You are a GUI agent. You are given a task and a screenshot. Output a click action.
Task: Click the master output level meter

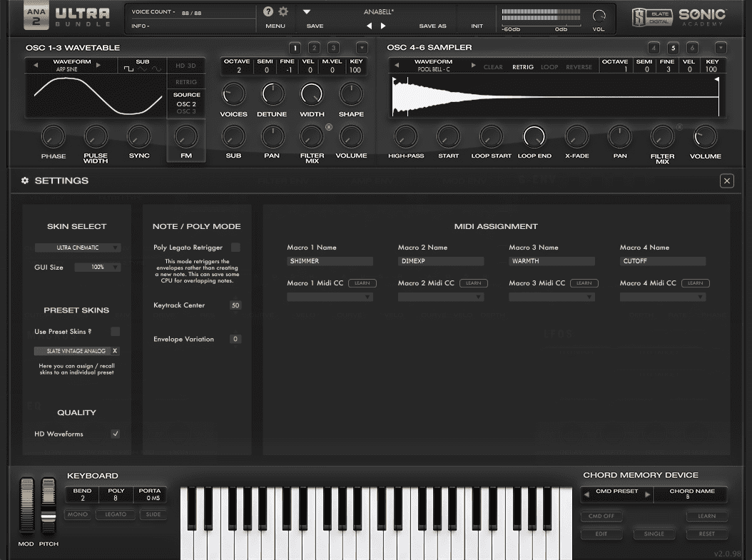click(541, 16)
